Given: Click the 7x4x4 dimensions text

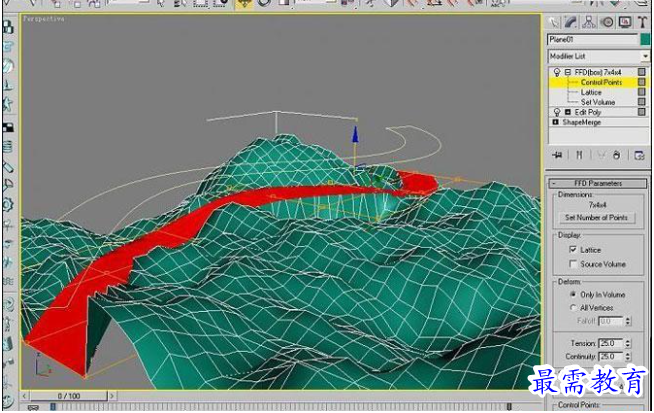Looking at the screenshot, I should coord(597,205).
